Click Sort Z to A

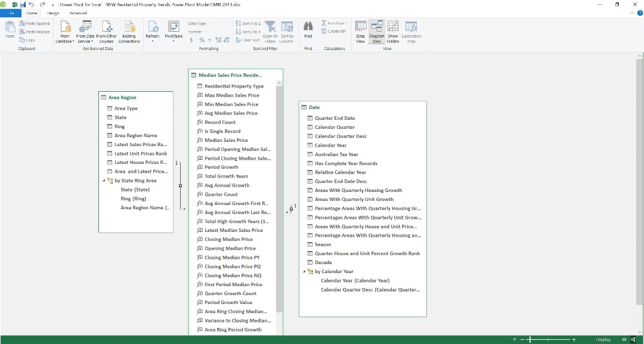coord(248,32)
